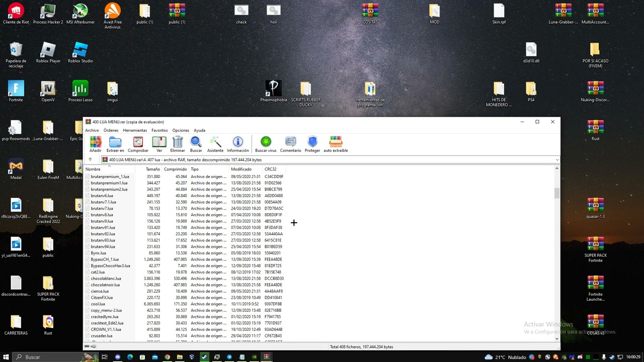
Task: Select the Fortnite desktop shortcut icon
Action: pyautogui.click(x=16, y=92)
